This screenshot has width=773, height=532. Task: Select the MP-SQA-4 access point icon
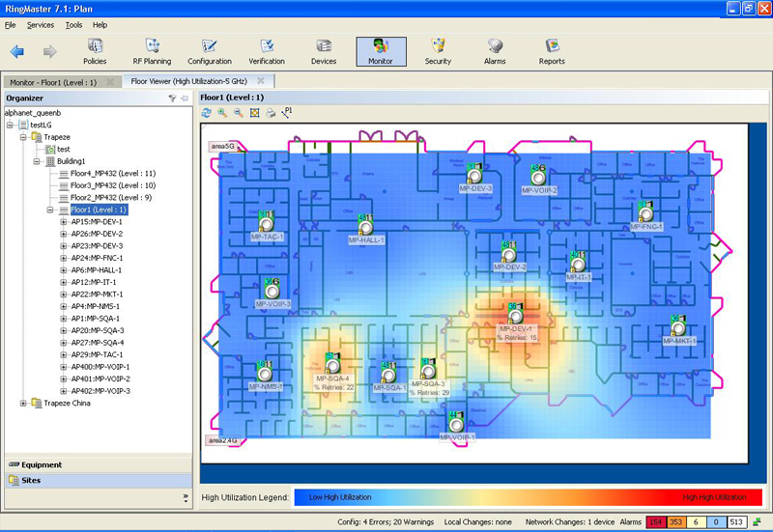(332, 364)
